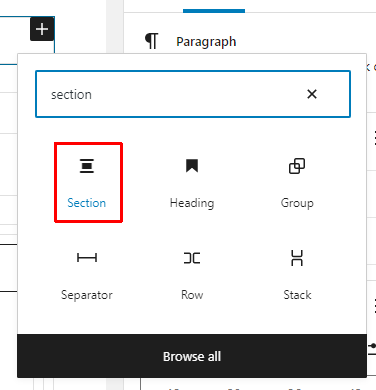Click the Separator label text
The width and height of the screenshot is (376, 390).
[87, 295]
